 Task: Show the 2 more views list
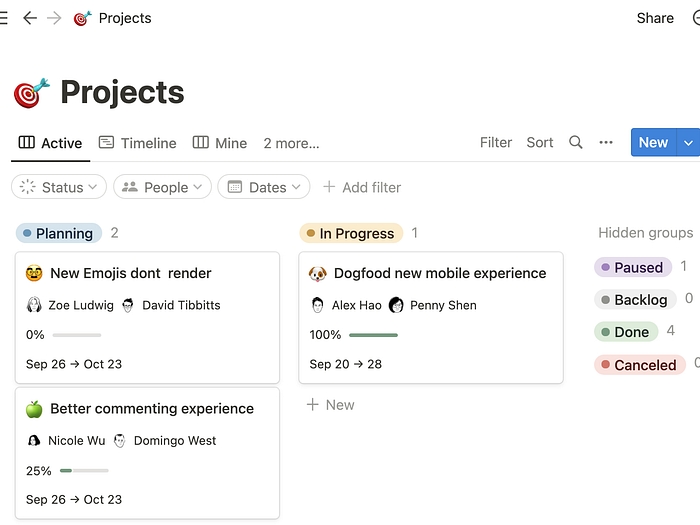(291, 143)
